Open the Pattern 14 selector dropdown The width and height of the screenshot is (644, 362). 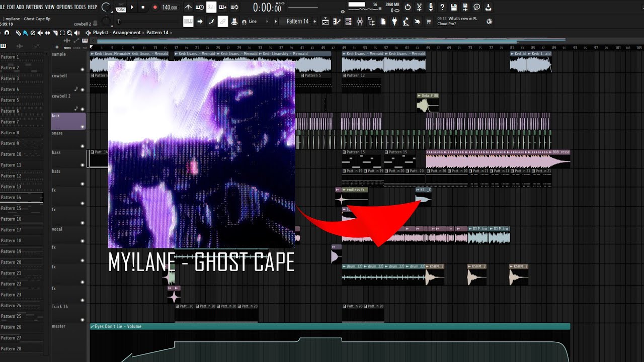[297, 22]
